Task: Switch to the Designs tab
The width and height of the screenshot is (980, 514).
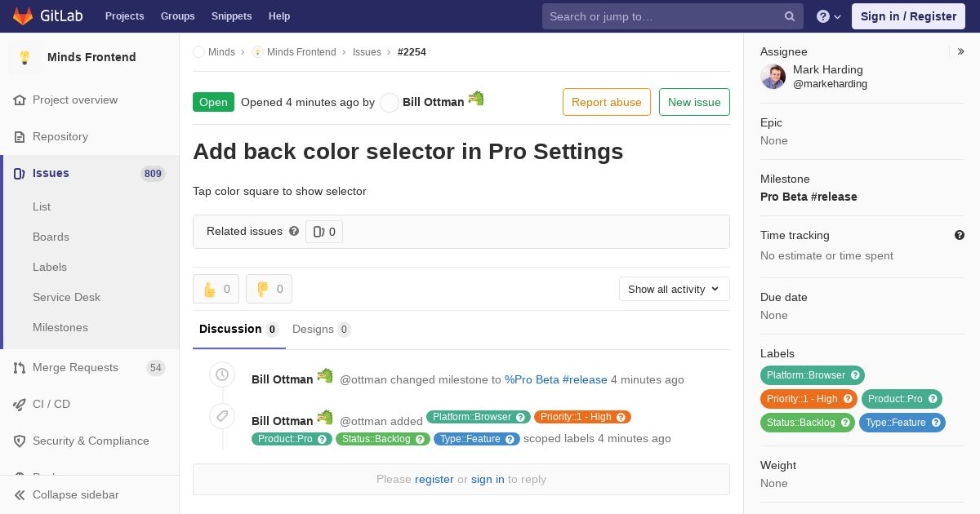Action: [x=321, y=329]
